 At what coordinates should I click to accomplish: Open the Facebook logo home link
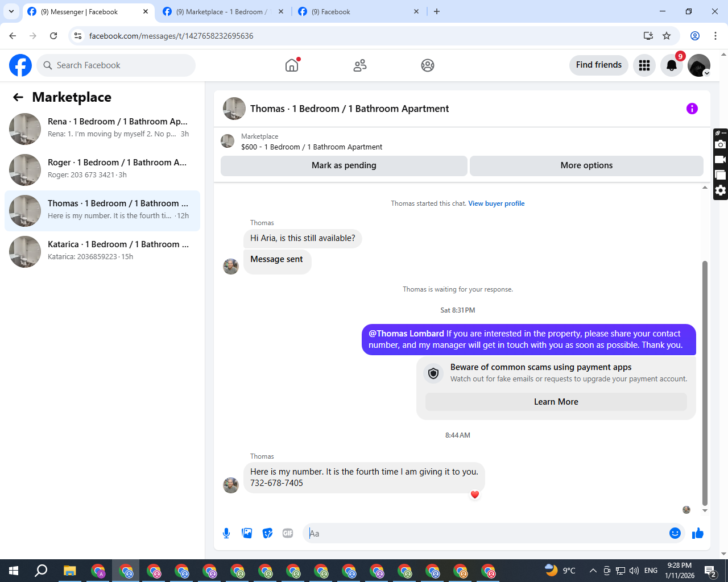[20, 65]
